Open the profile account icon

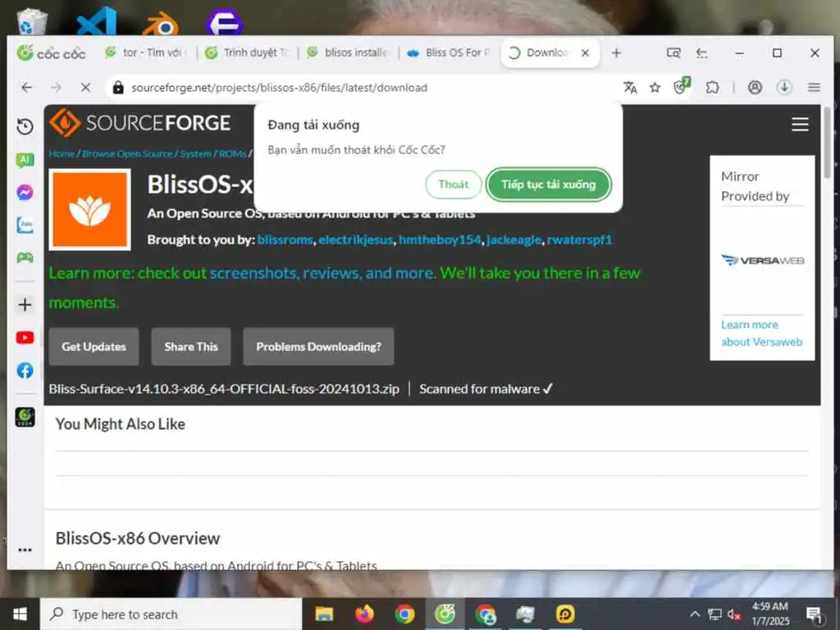(x=755, y=87)
